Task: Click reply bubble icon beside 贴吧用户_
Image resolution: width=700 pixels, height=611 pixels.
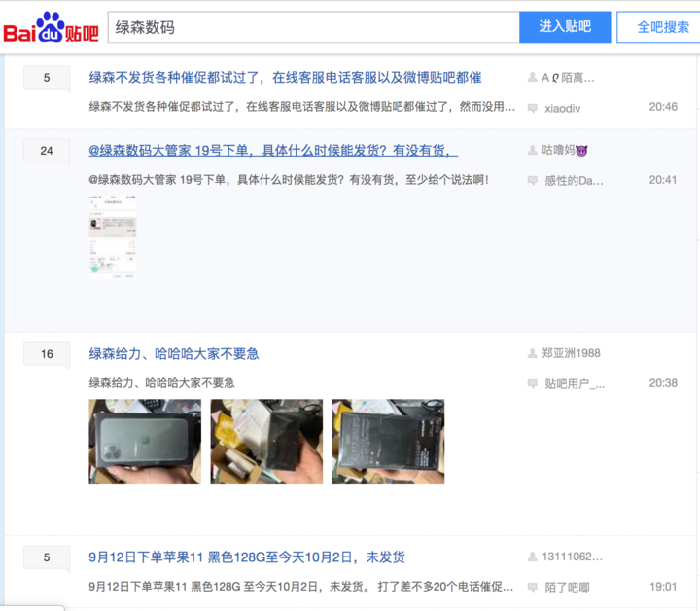Action: click(532, 383)
